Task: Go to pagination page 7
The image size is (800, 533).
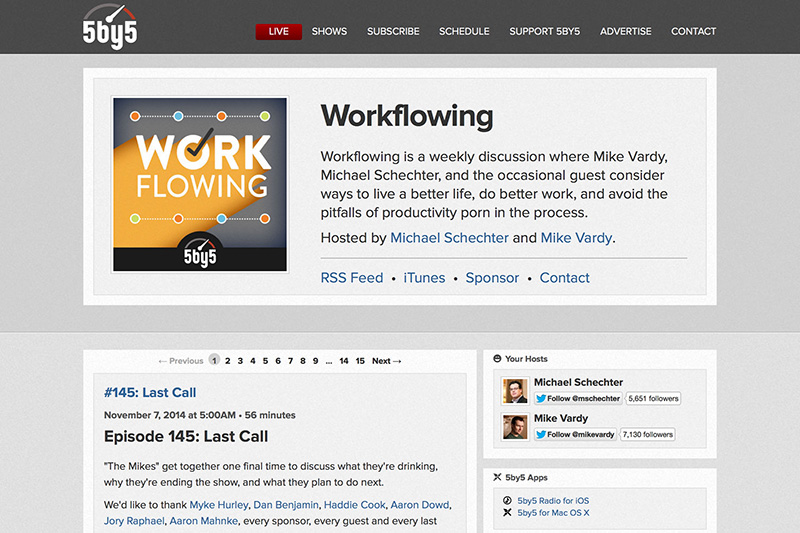Action: coord(290,361)
